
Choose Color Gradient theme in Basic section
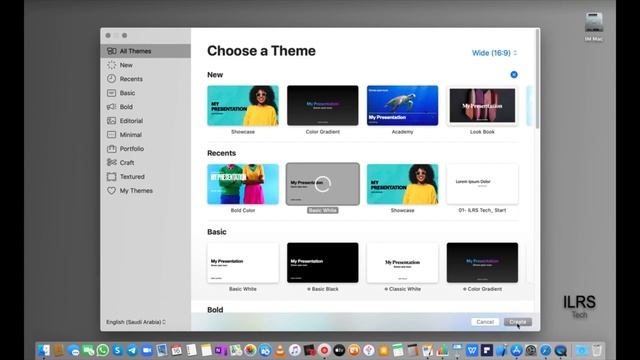(482, 262)
